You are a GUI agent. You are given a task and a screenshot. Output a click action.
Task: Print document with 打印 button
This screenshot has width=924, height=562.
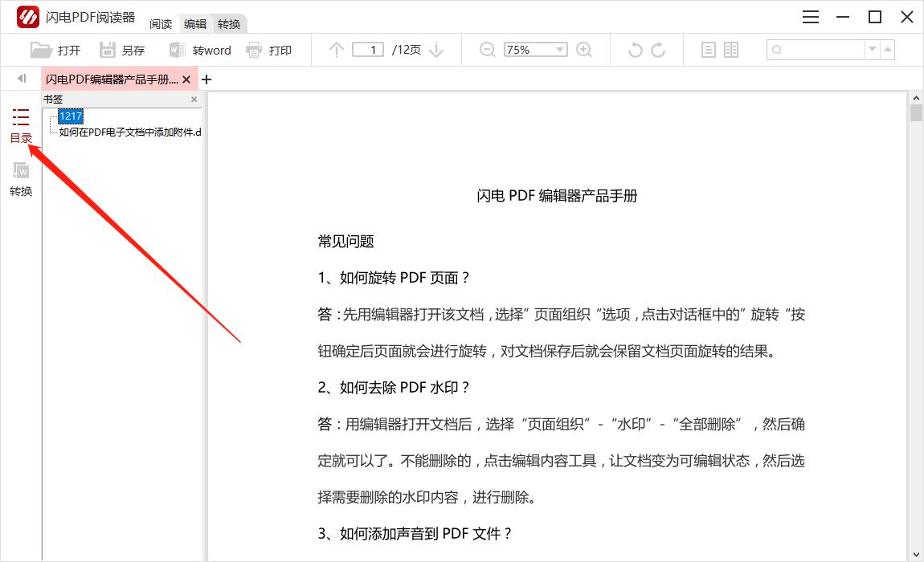tap(268, 50)
